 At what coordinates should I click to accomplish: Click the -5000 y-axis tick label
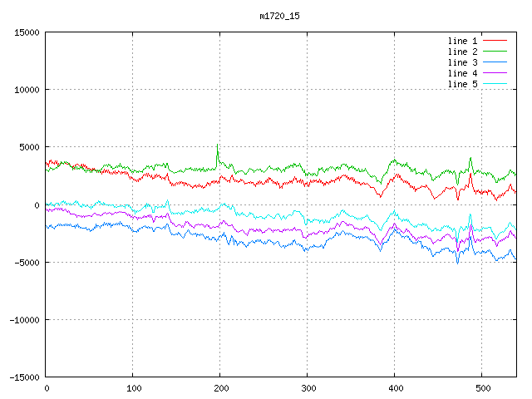coord(27,262)
